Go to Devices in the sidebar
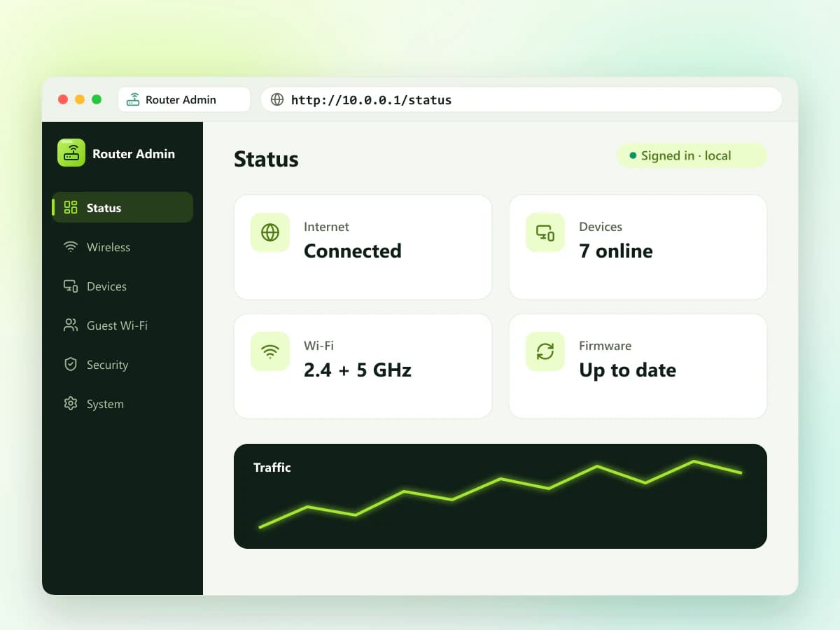Image resolution: width=840 pixels, height=630 pixels. tap(122, 286)
